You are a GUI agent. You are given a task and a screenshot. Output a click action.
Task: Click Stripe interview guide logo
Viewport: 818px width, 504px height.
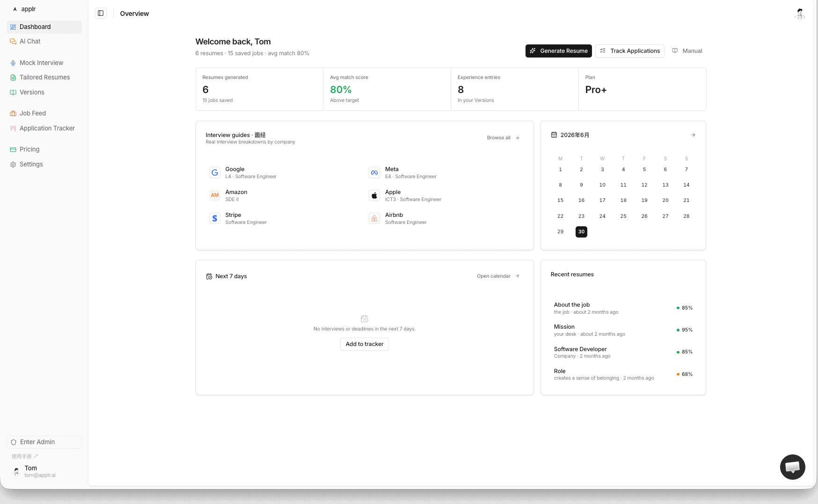pyautogui.click(x=215, y=218)
